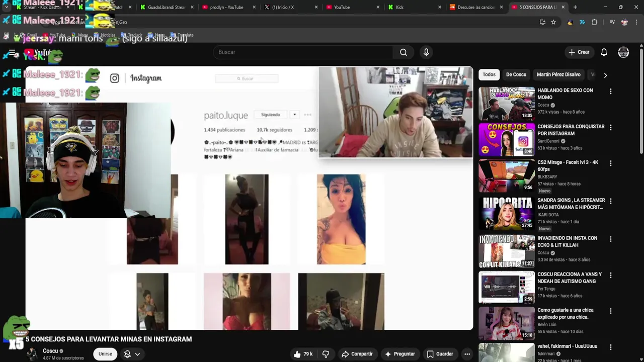The image size is (644, 362).
Task: Dislike the video with thumbs down
Action: 326,354
